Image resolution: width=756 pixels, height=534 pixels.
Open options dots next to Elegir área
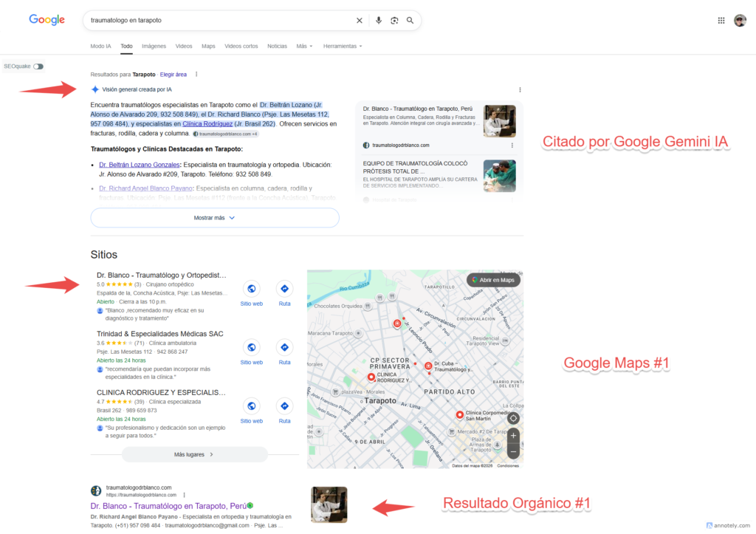(196, 75)
